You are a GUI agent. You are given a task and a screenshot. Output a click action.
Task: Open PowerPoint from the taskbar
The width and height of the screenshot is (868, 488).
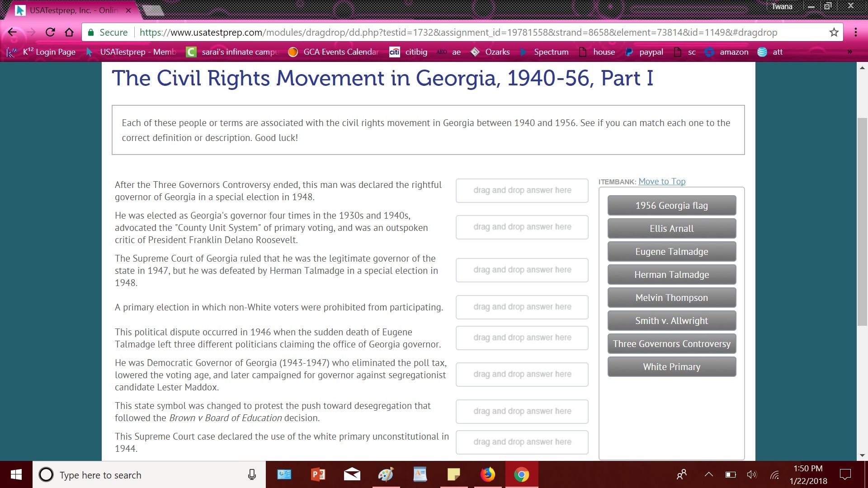tap(318, 474)
